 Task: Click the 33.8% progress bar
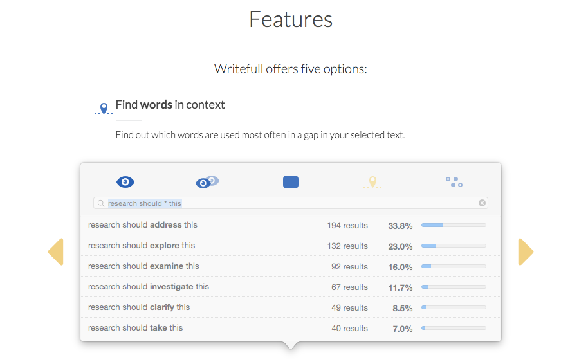click(454, 225)
